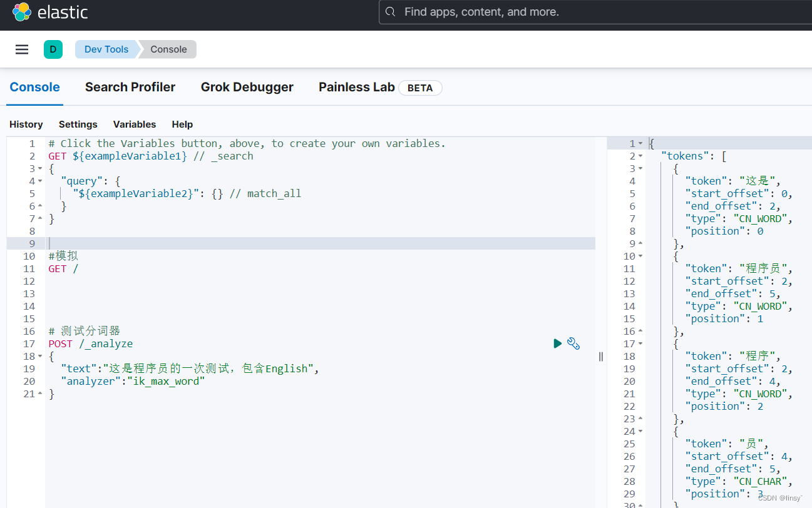Open console Help
The image size is (812, 508).
[x=182, y=124]
